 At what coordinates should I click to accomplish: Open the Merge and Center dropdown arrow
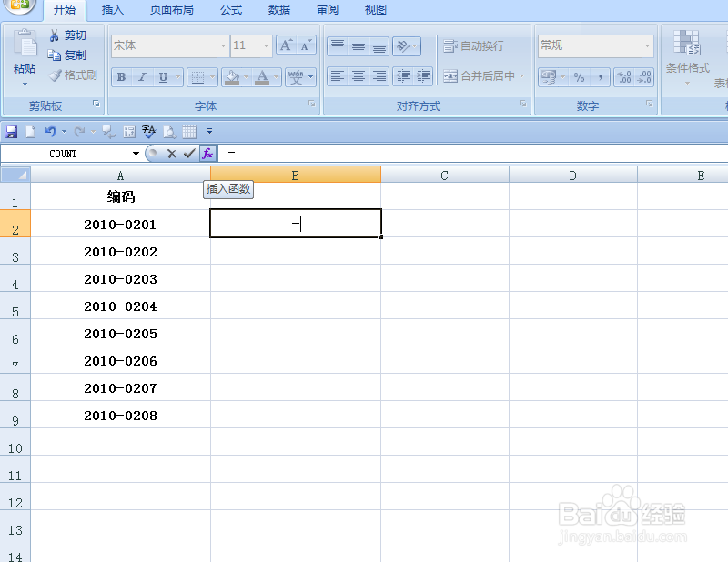point(521,75)
